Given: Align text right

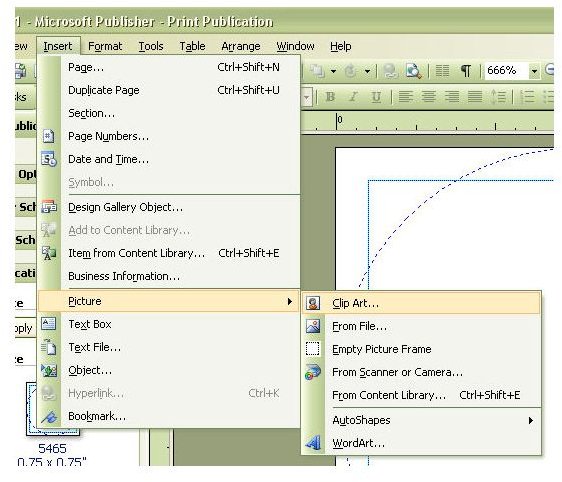Looking at the screenshot, I should click(452, 97).
